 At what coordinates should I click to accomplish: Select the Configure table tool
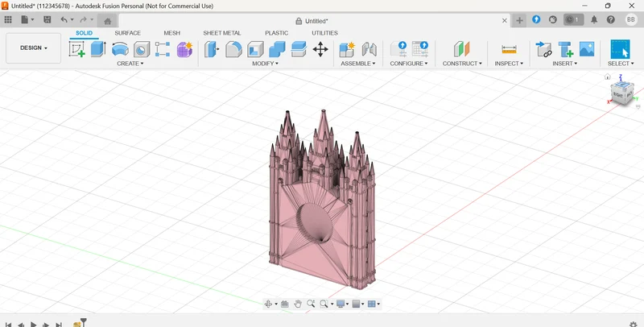tap(419, 49)
